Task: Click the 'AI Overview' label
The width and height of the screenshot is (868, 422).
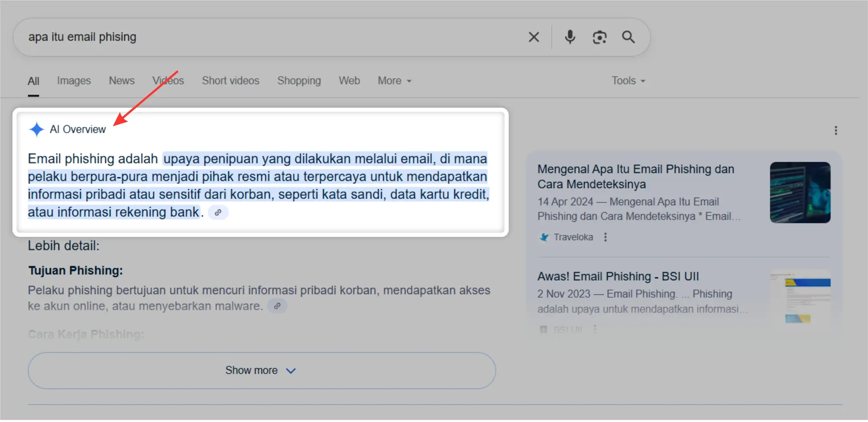Action: (78, 130)
